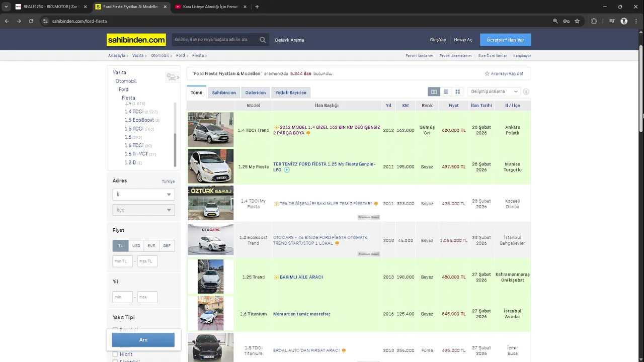644x362 pixels.
Task: Open the Gelişmiş sıralama sort dropdown
Action: point(494,92)
